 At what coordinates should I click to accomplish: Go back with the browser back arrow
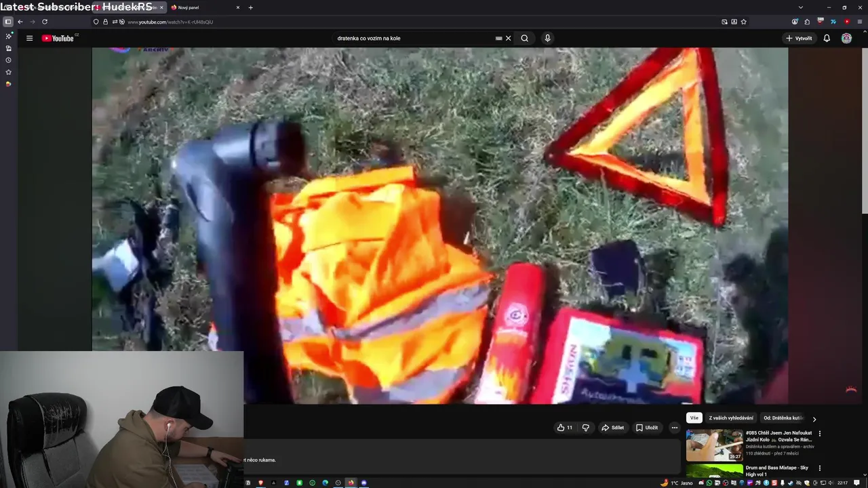click(20, 22)
